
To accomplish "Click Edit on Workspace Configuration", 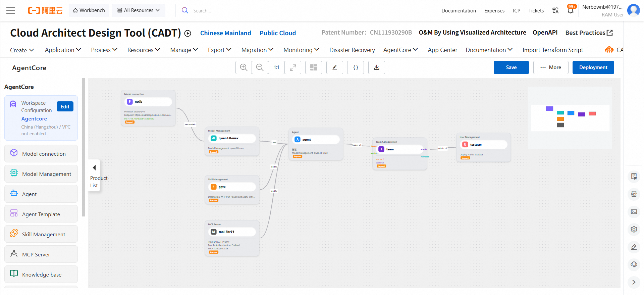I will pos(65,106).
